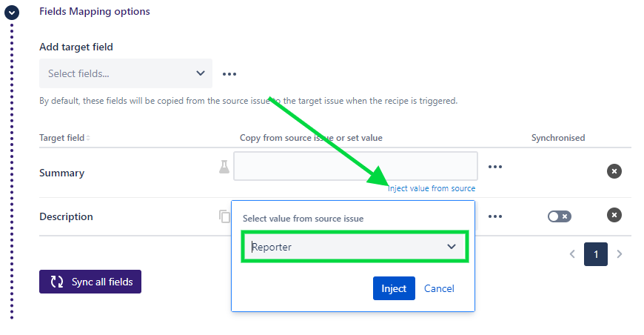Click the three dots beside Select fields

229,74
